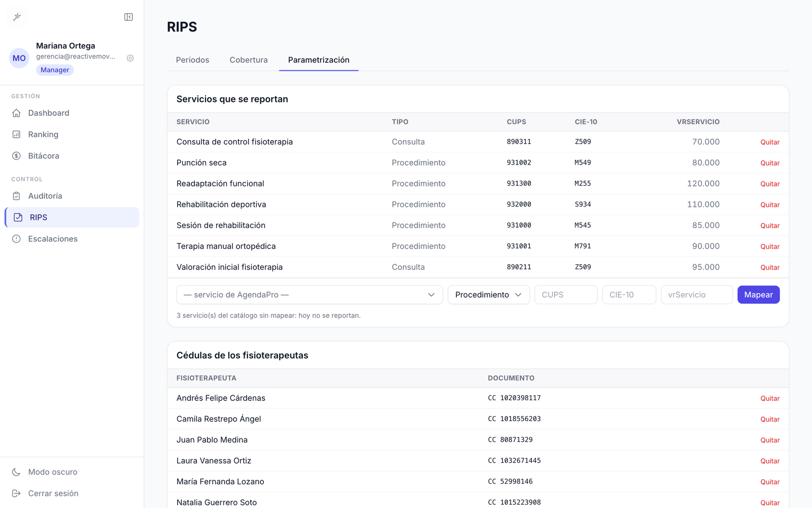Open Escalaciones in the sidebar

72,239
